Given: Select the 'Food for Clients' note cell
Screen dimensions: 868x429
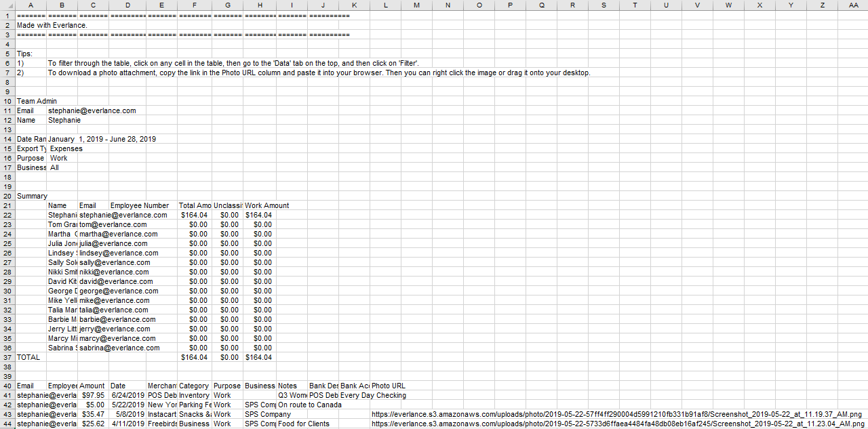Looking at the screenshot, I should click(304, 424).
